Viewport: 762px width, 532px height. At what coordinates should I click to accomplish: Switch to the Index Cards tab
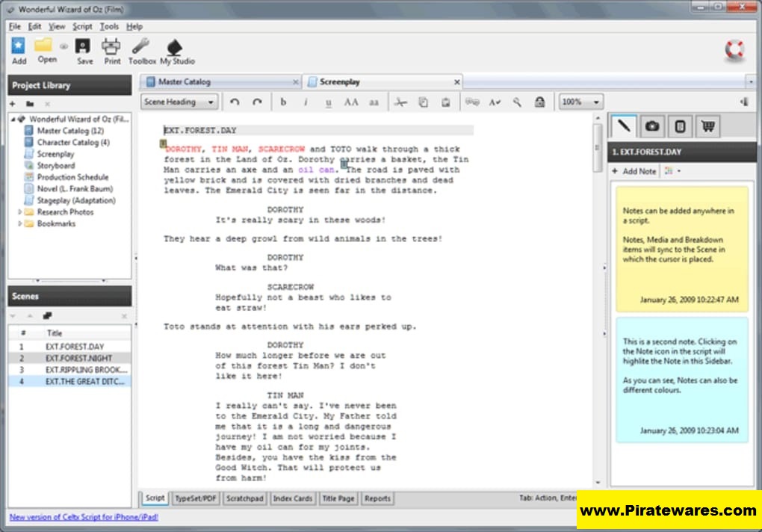pos(292,498)
